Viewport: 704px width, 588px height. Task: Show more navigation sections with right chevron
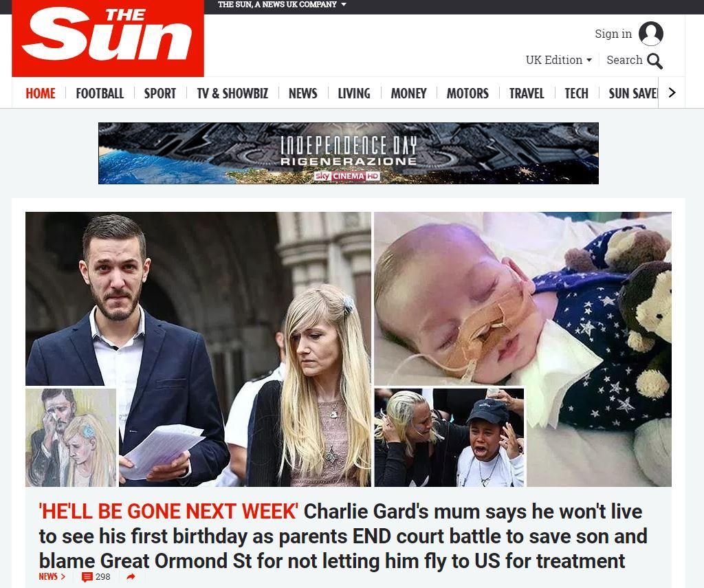[x=672, y=93]
